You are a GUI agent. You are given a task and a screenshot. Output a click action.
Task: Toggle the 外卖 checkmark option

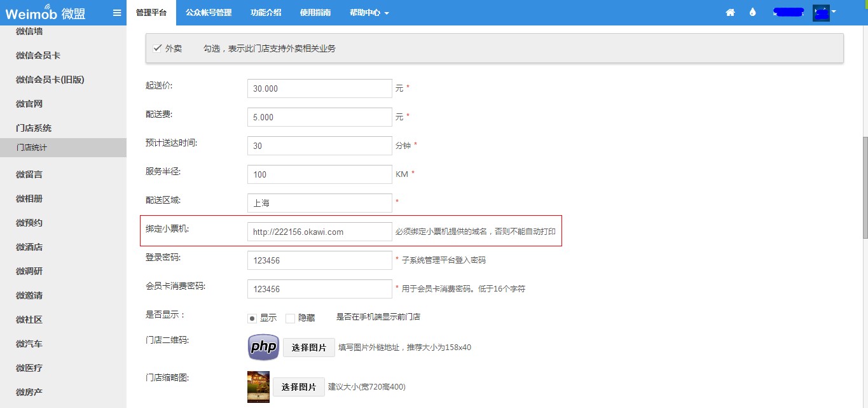coord(158,48)
